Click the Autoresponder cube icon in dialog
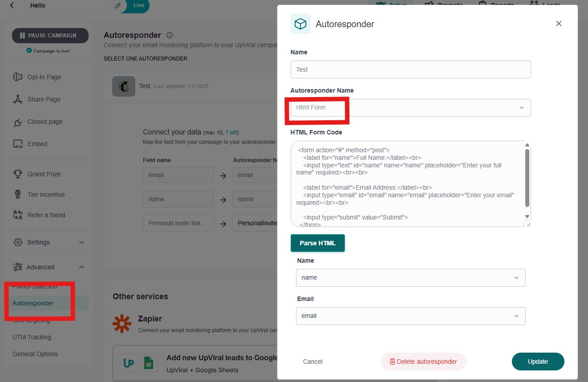This screenshot has width=588, height=382. point(300,24)
